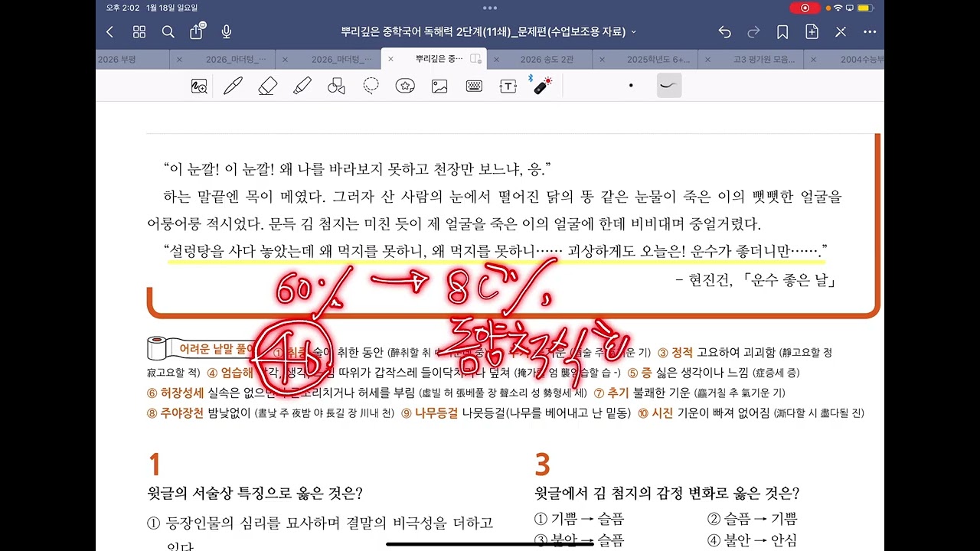Click '윗글에서 김 첨지의 감정 변화로 옳은 것은?' text
The height and width of the screenshot is (551, 980).
coord(667,493)
